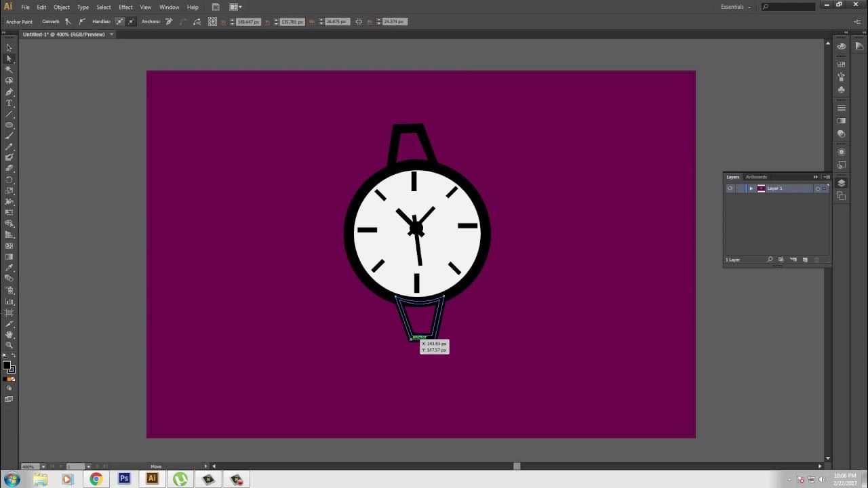Open the File menu
The width and height of the screenshot is (868, 488).
[x=25, y=7]
